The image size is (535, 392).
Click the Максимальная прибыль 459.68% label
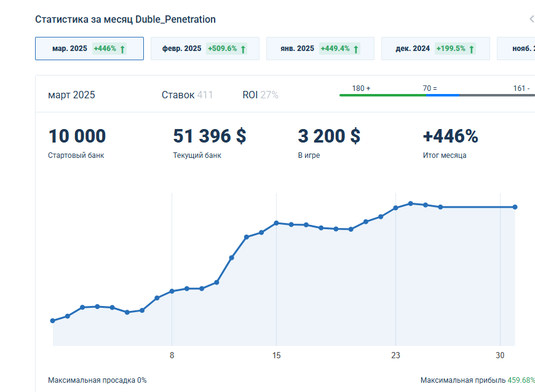[x=477, y=380]
